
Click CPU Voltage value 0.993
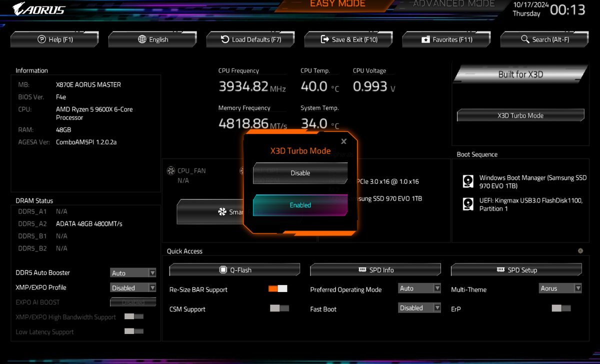point(370,86)
